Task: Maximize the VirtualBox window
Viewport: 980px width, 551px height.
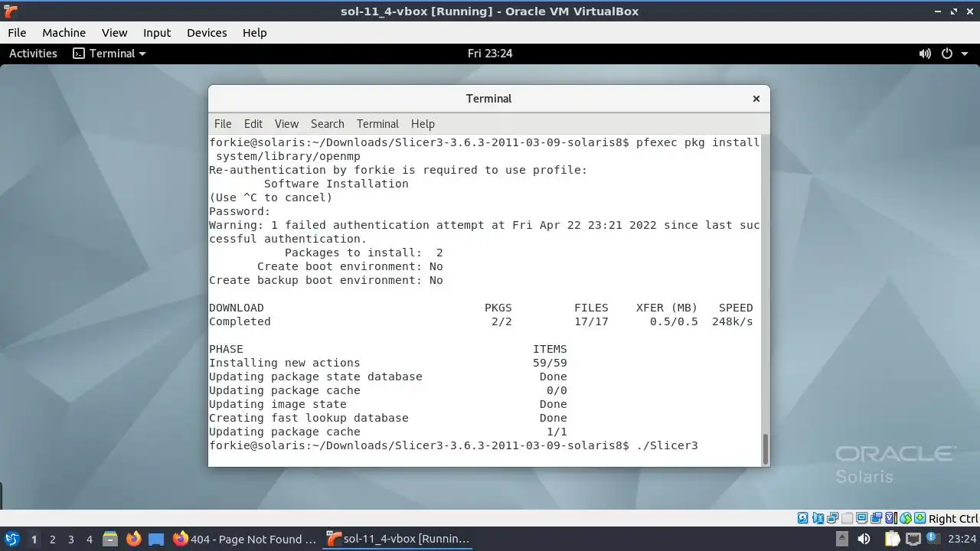Action: [954, 11]
